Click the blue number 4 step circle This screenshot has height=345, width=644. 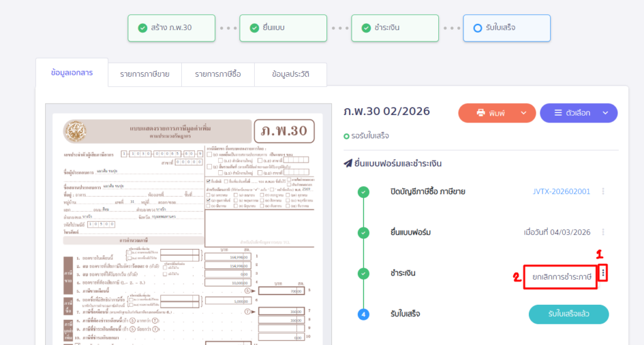pyautogui.click(x=364, y=314)
